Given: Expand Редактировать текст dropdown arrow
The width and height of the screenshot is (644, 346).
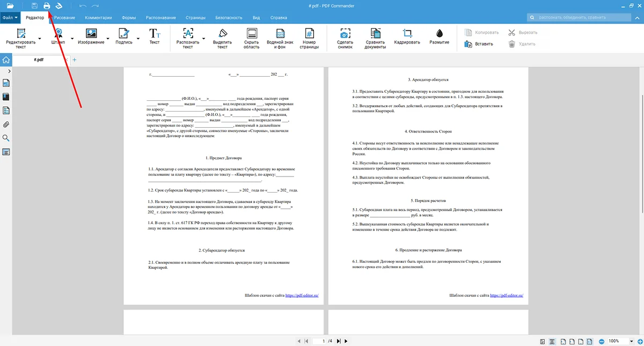Looking at the screenshot, I should [40, 38].
